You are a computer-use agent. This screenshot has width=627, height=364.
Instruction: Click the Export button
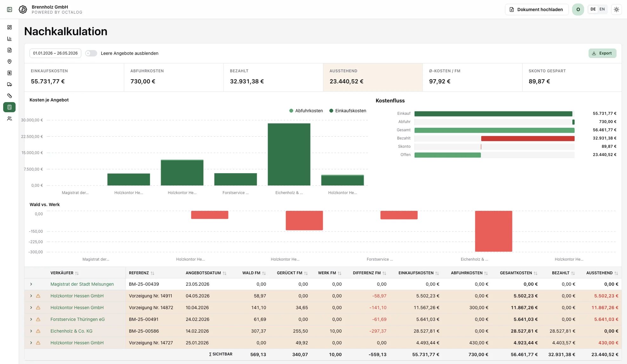[x=602, y=53]
